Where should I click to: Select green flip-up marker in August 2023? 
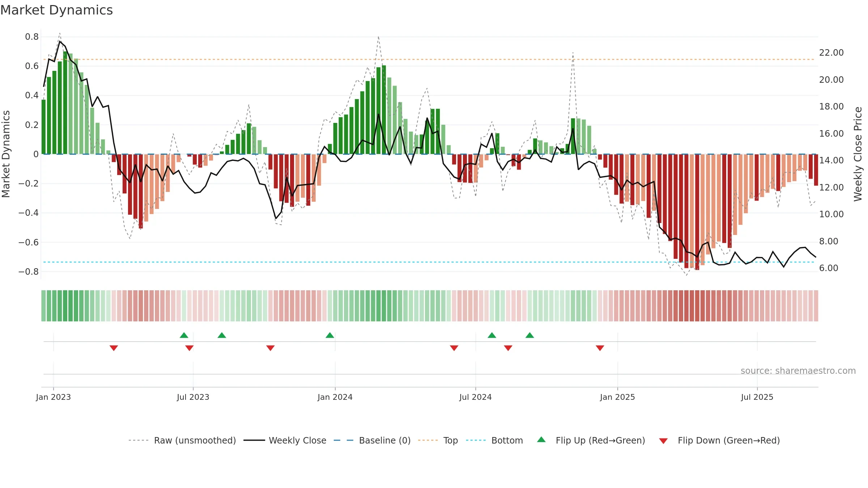(x=222, y=335)
